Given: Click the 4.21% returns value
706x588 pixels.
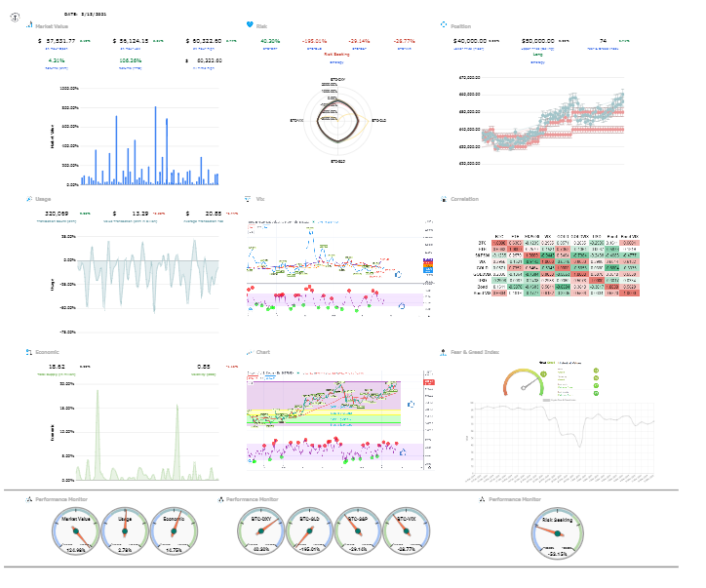Looking at the screenshot, I should point(57,60).
